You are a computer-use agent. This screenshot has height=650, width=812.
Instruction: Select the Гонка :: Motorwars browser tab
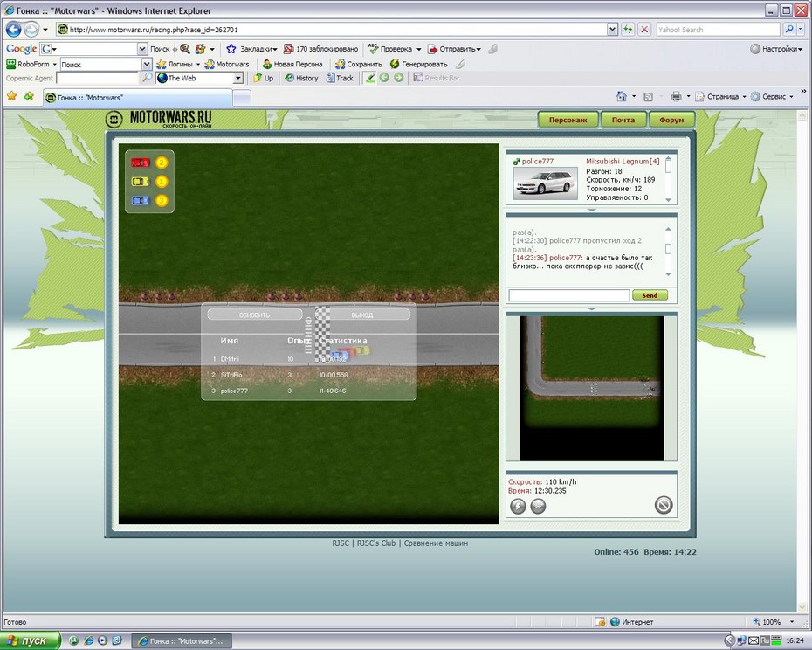[137, 98]
